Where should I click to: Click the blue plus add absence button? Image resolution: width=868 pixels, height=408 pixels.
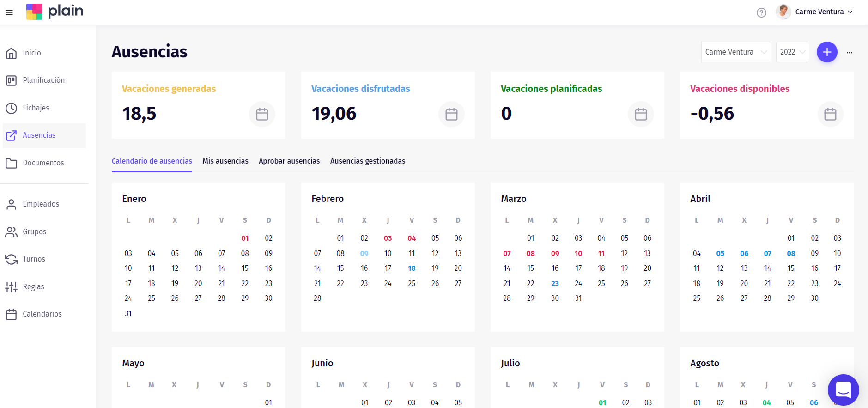827,52
